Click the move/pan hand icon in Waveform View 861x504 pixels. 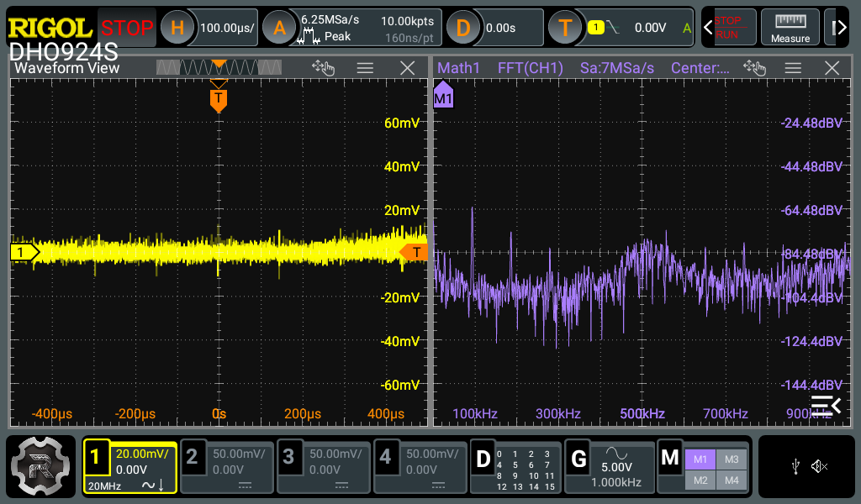pos(323,68)
